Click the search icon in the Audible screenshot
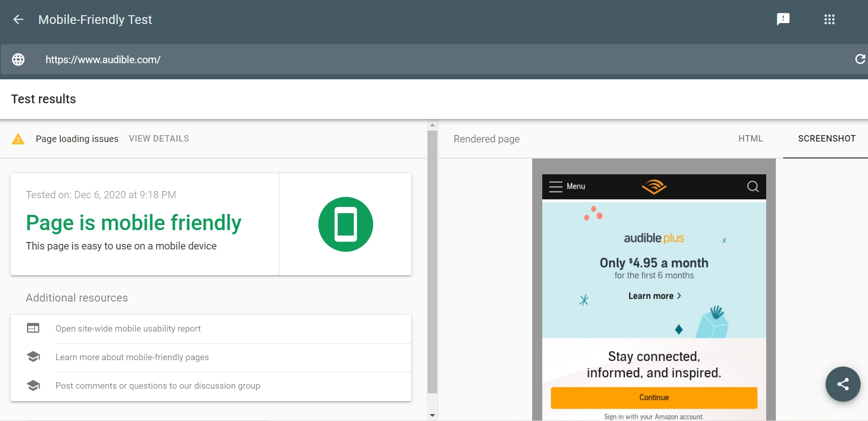Screen dimensions: 868x421 tap(753, 186)
